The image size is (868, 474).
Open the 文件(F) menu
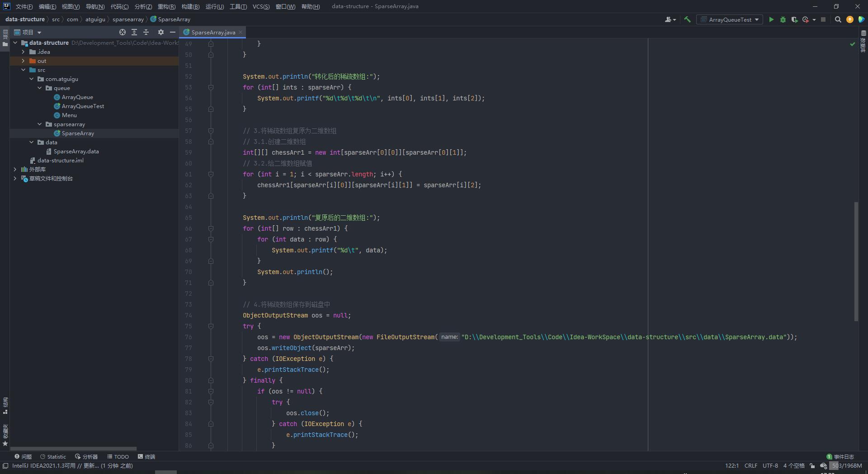click(24, 6)
